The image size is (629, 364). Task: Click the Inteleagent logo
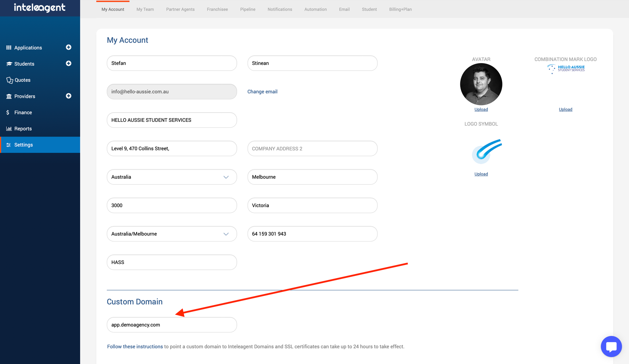(40, 8)
